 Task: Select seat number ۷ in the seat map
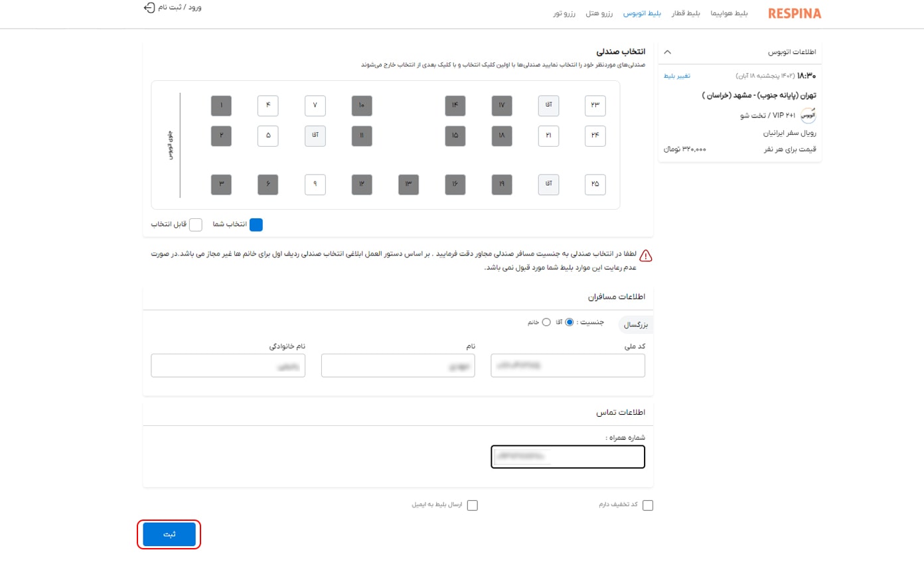coord(315,105)
